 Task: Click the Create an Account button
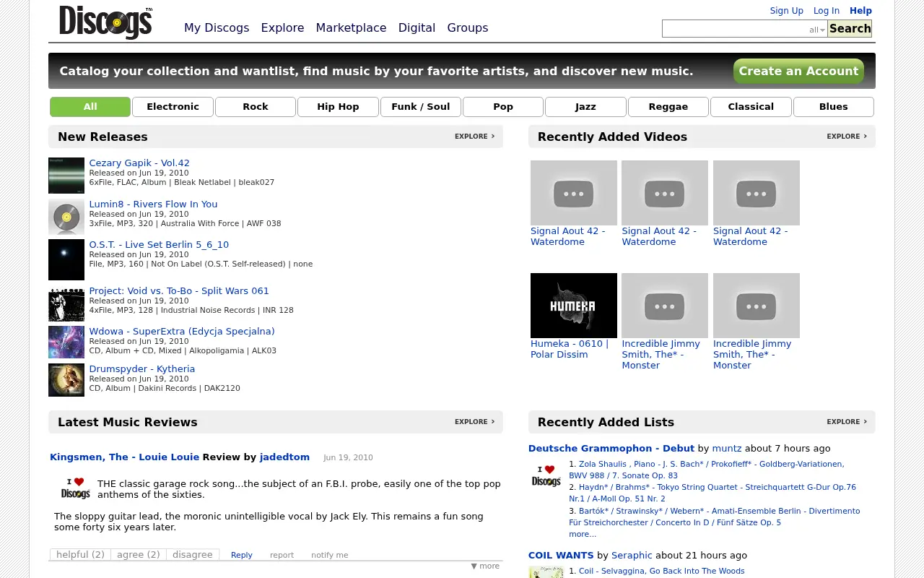pos(798,71)
